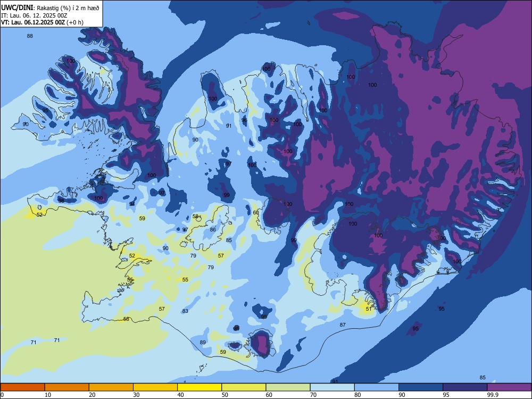Click the legend tick label '80'

point(358,395)
